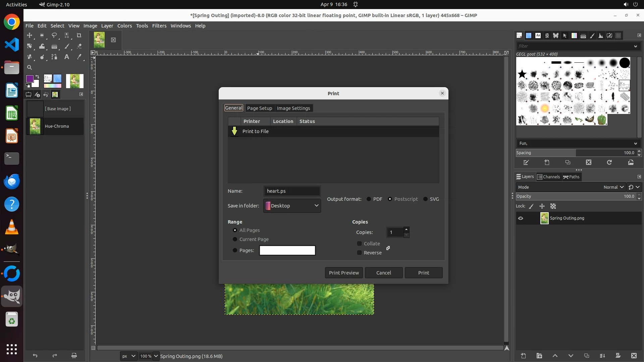This screenshot has height=362, width=644.
Task: Hide the Spring Outing.png layer
Action: point(521,218)
